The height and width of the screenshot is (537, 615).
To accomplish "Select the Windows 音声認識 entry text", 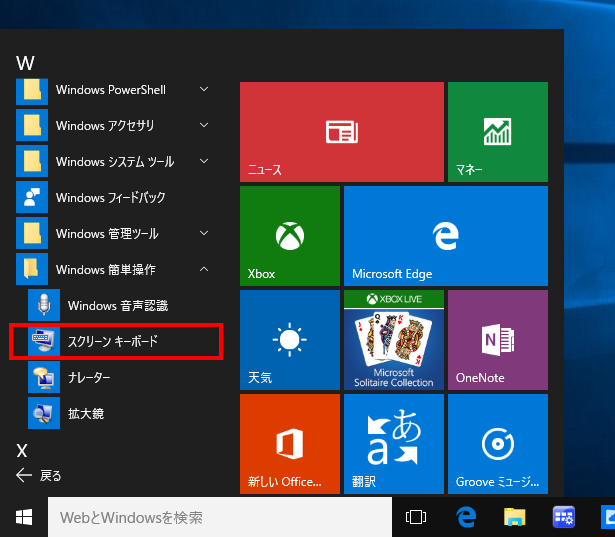I will click(118, 306).
